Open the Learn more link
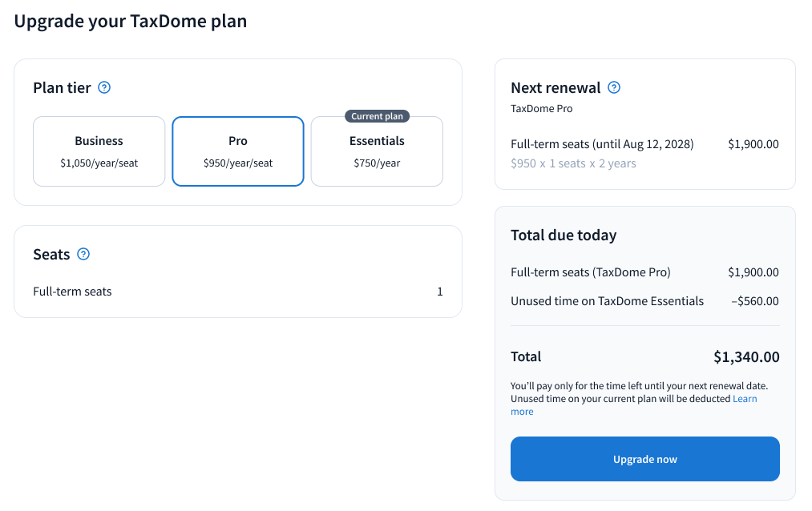 pos(745,399)
